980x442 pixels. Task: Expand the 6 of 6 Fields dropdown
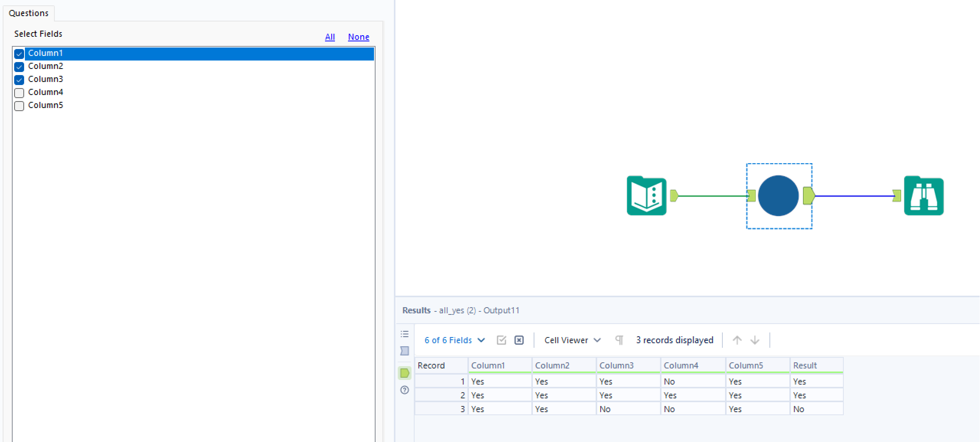click(x=455, y=340)
